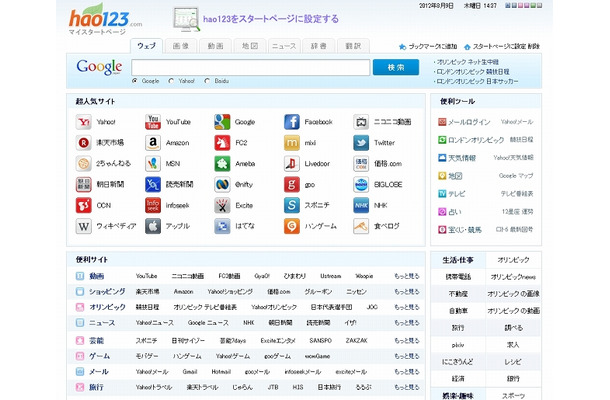Click もっと見る in the メール row
The image size is (610, 400).
tap(407, 372)
